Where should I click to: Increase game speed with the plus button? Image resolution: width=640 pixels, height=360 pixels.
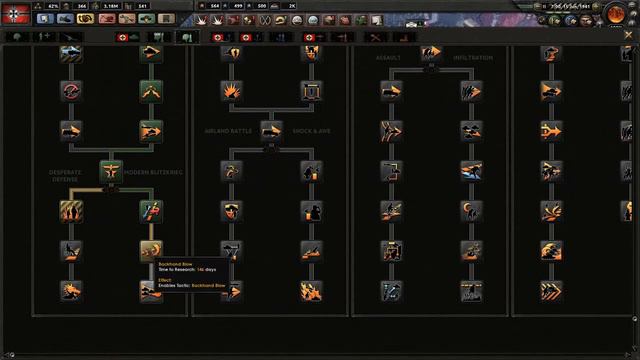(x=596, y=6)
